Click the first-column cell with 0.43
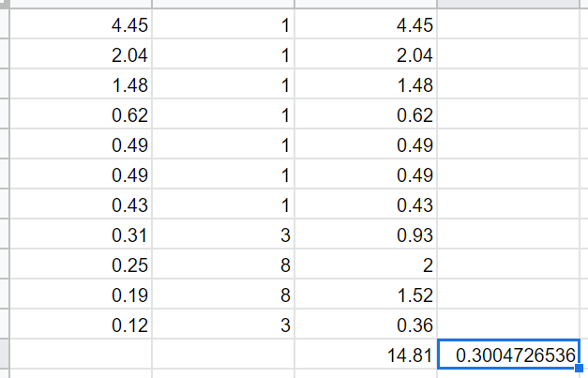The height and width of the screenshot is (378, 588). 81,204
